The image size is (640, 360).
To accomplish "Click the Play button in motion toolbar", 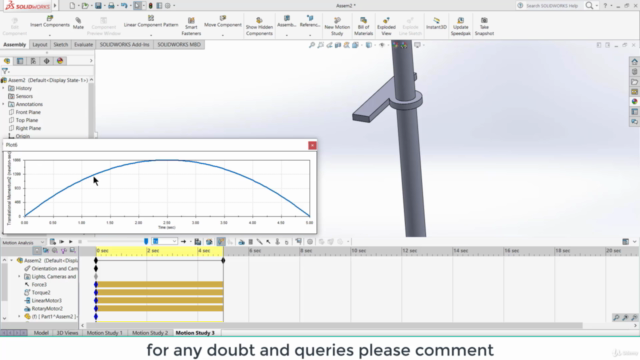I will [71, 242].
